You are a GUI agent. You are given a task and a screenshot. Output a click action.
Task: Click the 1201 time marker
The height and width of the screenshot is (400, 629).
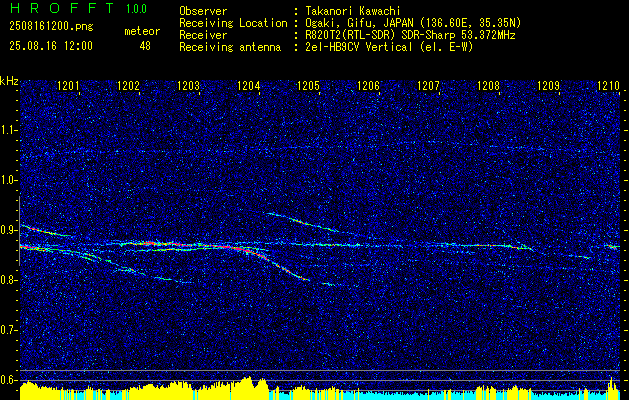[x=69, y=85]
